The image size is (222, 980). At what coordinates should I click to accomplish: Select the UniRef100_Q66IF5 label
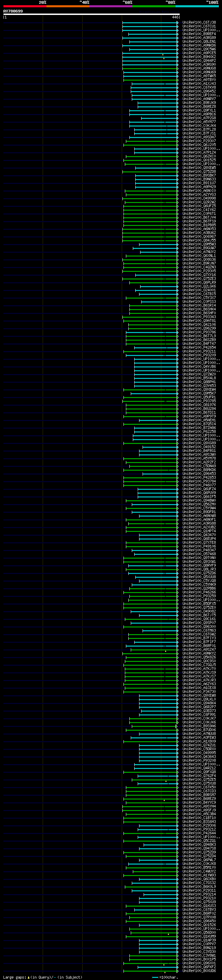(x=199, y=496)
